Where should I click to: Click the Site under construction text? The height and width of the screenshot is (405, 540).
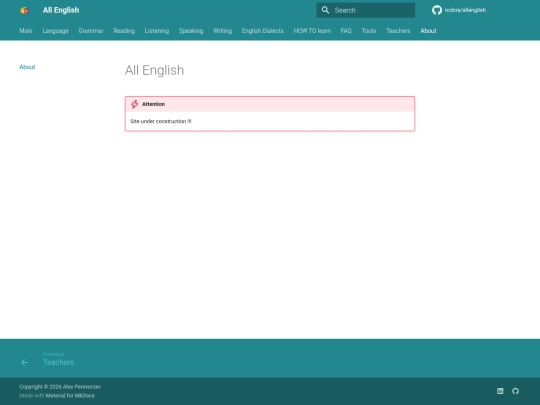click(x=160, y=121)
